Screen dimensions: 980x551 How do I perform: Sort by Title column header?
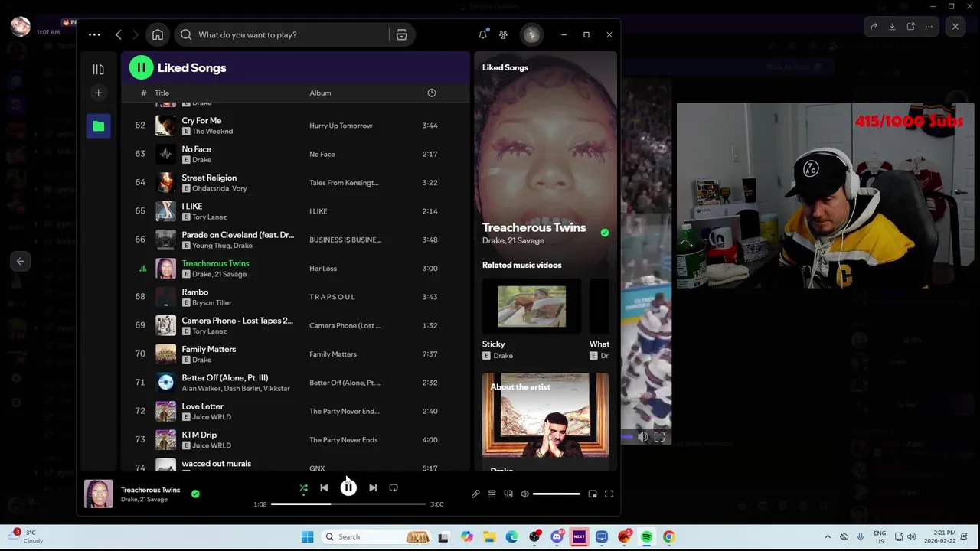pos(162,93)
